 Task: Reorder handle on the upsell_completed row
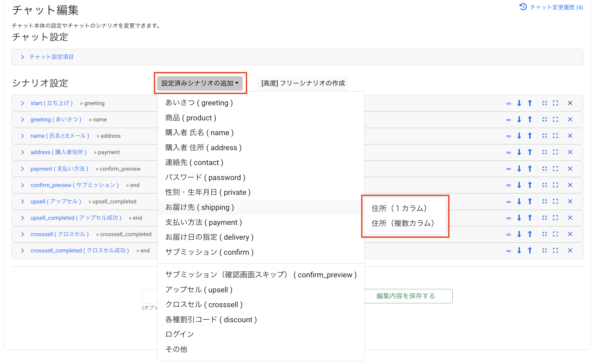[509, 218]
